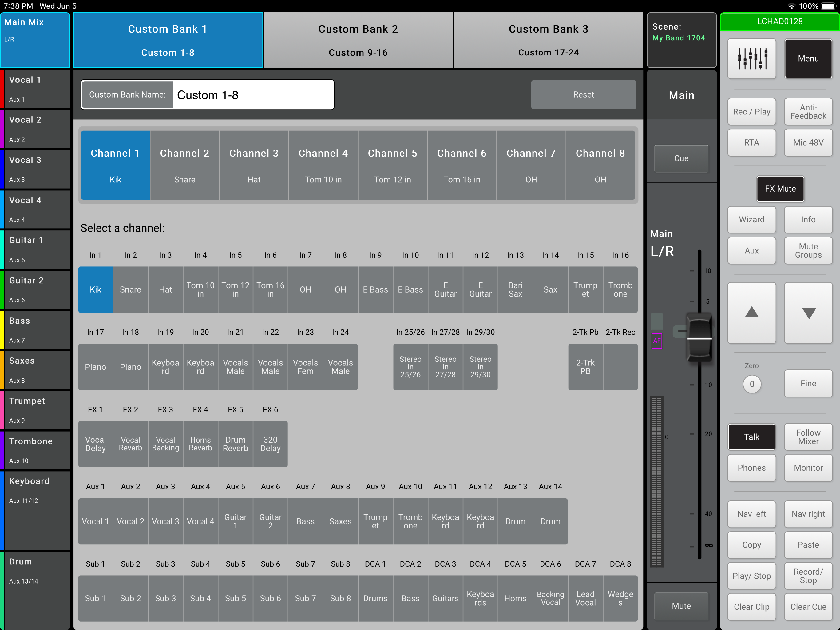Image resolution: width=840 pixels, height=630 pixels.
Task: Assign FX 4 Horns Reverb
Action: coord(200,444)
